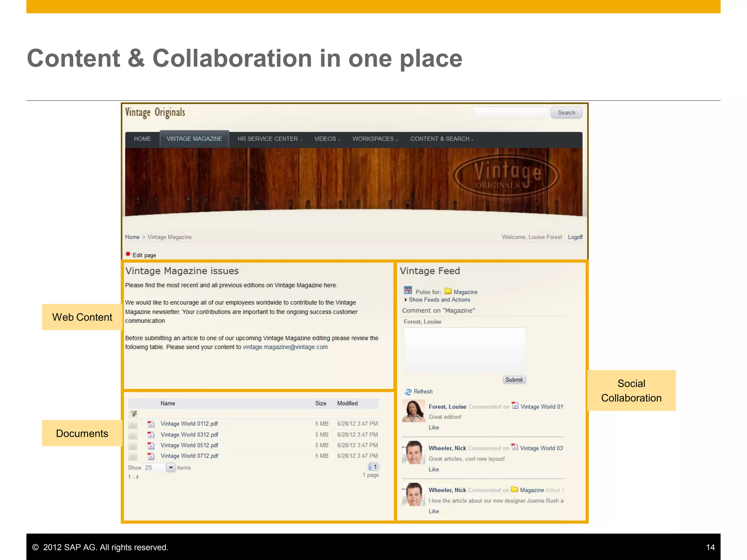Select row checkbox for Vintage World 0712.pdf
Screen dimensions: 747x560
click(x=133, y=457)
